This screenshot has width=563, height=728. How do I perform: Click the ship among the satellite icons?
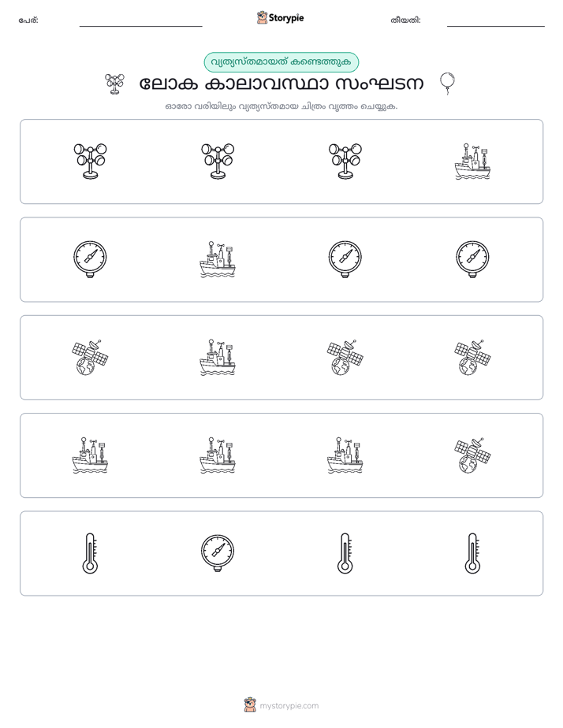click(x=218, y=358)
